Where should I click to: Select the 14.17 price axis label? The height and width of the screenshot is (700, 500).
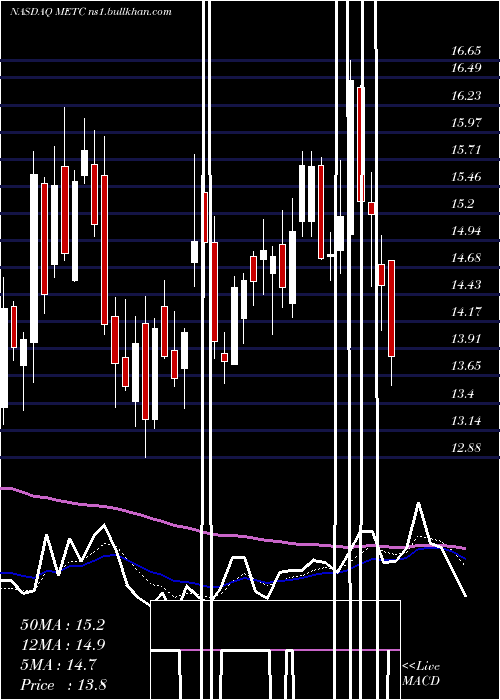466,312
